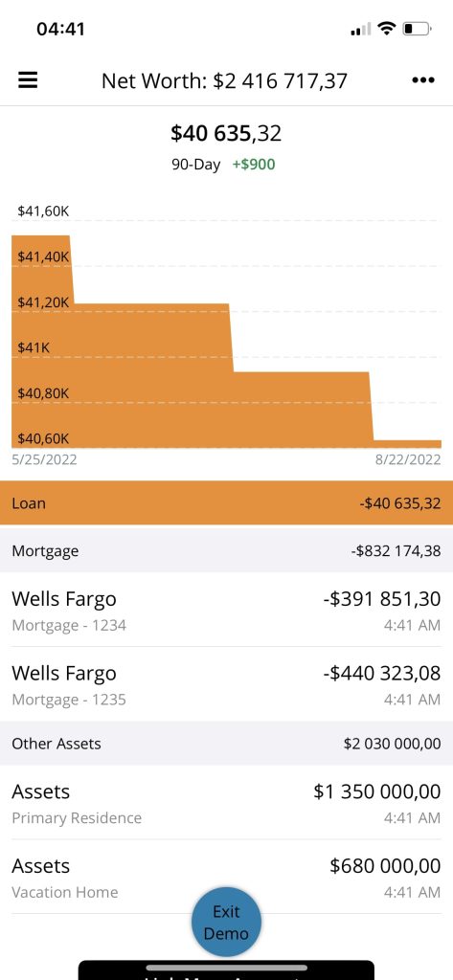Open the Primary Residence asset row

coord(226,803)
